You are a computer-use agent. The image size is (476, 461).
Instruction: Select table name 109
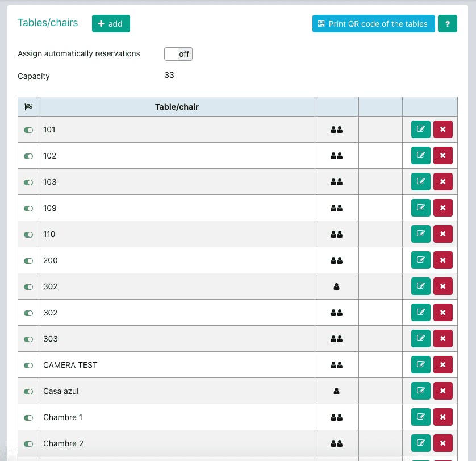pyautogui.click(x=50, y=208)
